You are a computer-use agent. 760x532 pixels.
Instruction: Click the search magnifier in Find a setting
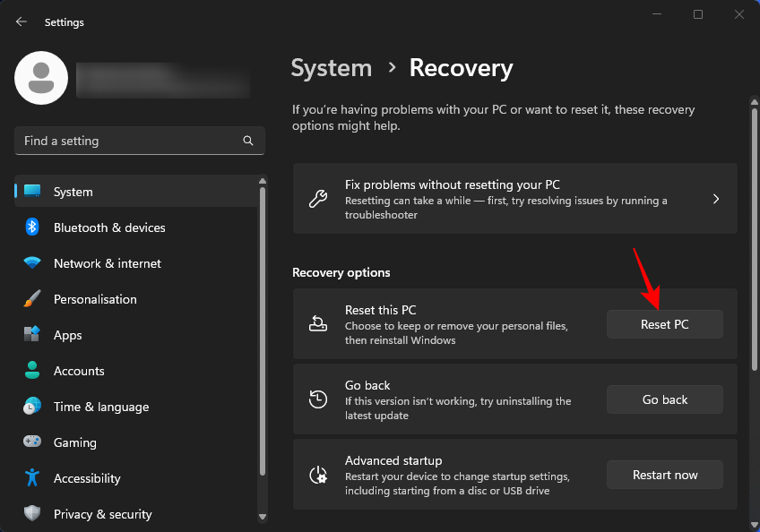(248, 141)
